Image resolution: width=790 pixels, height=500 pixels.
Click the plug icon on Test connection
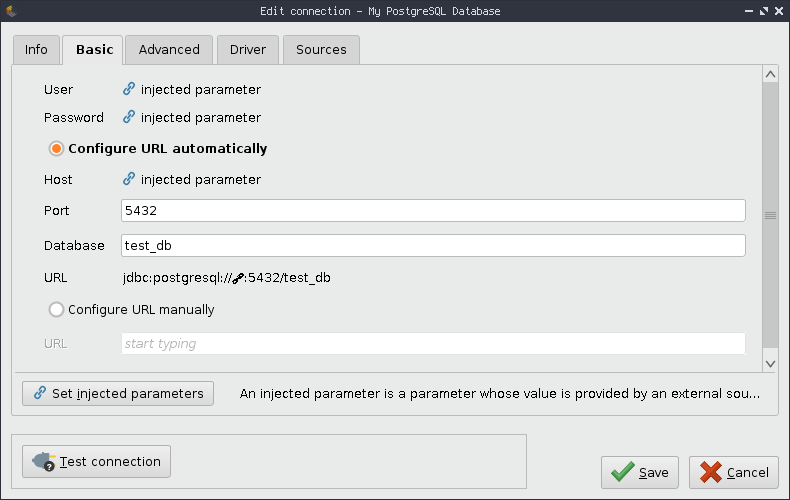[43, 462]
